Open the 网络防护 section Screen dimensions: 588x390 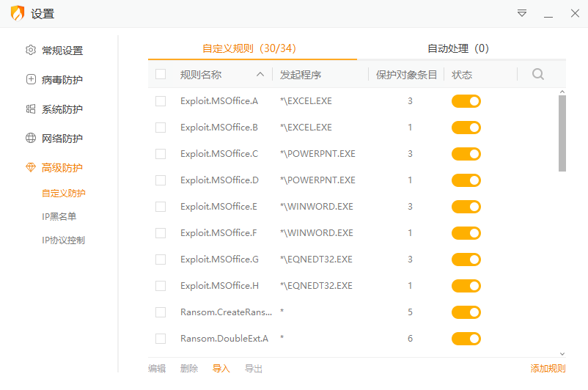point(62,139)
